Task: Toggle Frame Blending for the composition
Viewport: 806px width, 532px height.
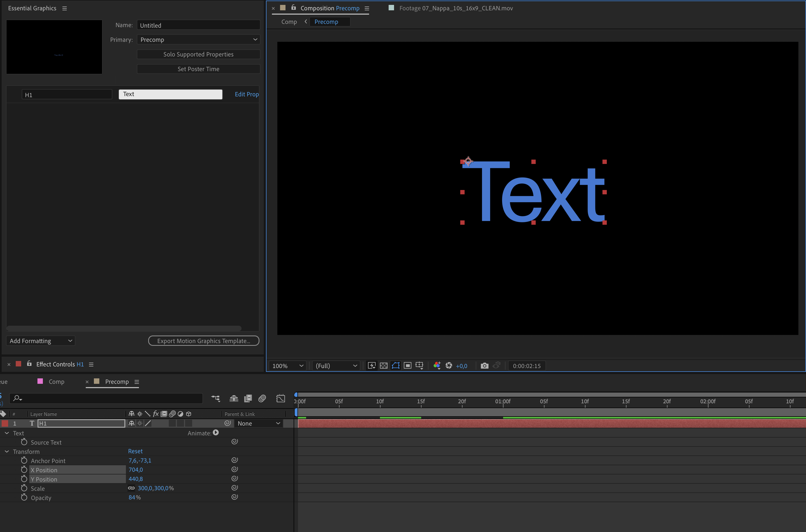Action: (248, 398)
